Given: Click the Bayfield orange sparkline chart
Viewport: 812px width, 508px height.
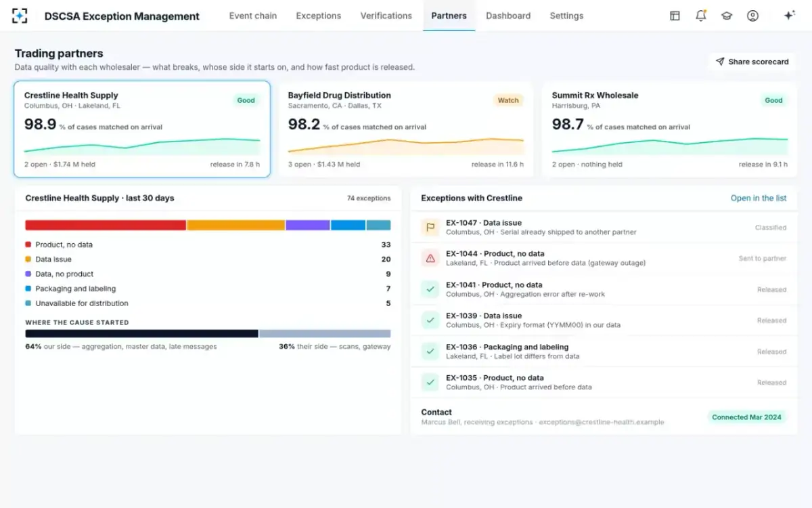Looking at the screenshot, I should (x=406, y=146).
